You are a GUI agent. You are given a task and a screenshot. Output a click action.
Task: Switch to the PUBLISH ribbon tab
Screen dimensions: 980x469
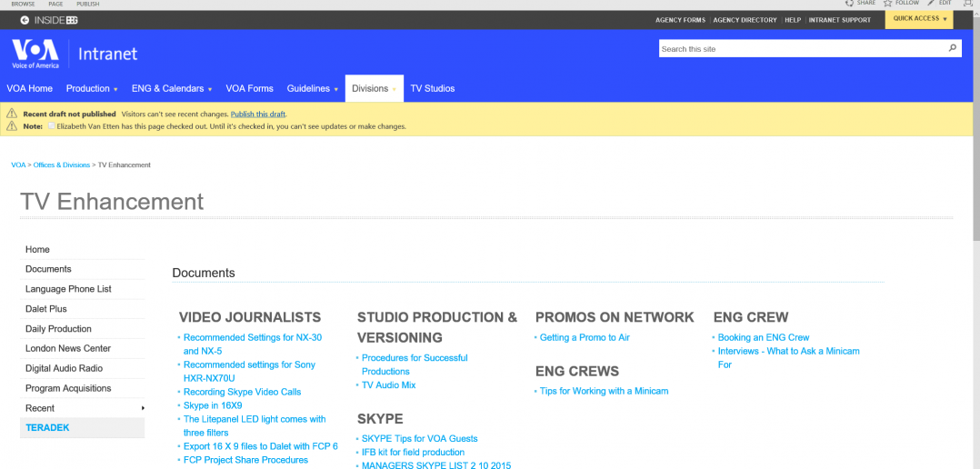tap(88, 4)
